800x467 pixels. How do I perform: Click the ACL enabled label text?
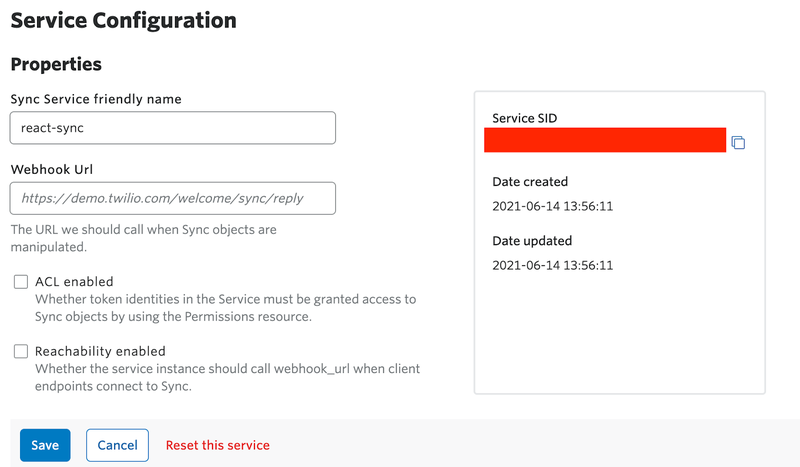click(x=74, y=282)
